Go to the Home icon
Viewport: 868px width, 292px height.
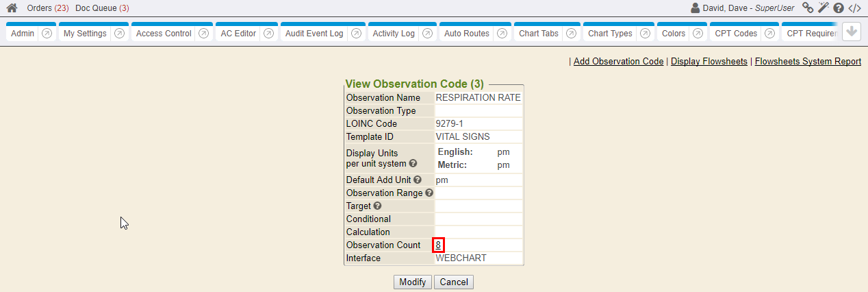tap(12, 8)
